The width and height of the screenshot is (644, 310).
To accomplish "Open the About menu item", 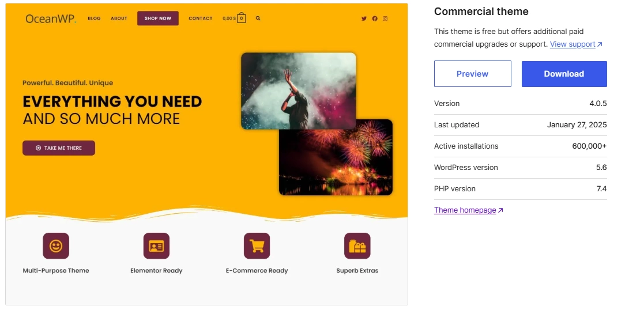I will 119,18.
